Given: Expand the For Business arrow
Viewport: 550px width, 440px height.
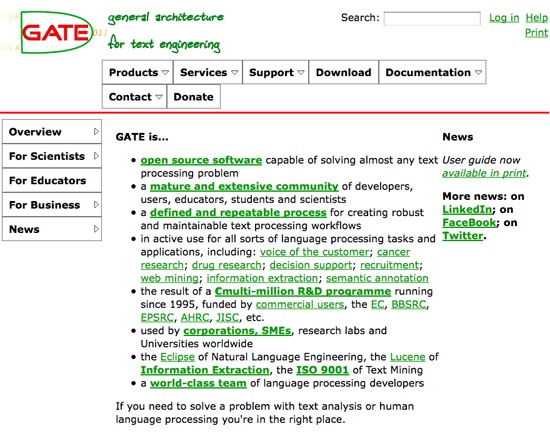Looking at the screenshot, I should pyautogui.click(x=96, y=205).
